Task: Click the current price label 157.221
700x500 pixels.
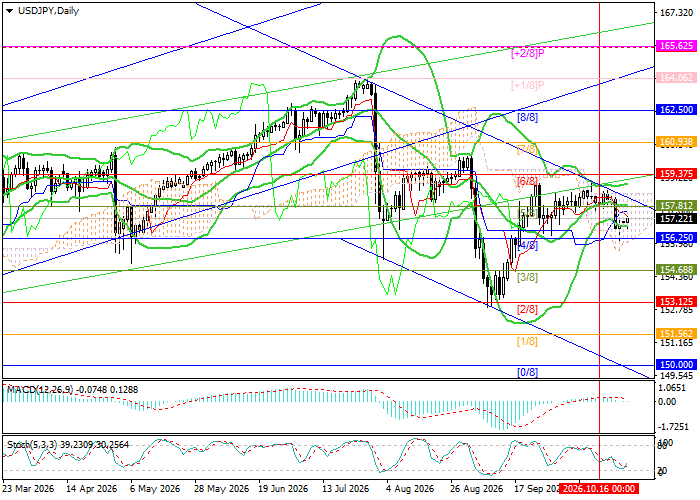Action: tap(677, 218)
